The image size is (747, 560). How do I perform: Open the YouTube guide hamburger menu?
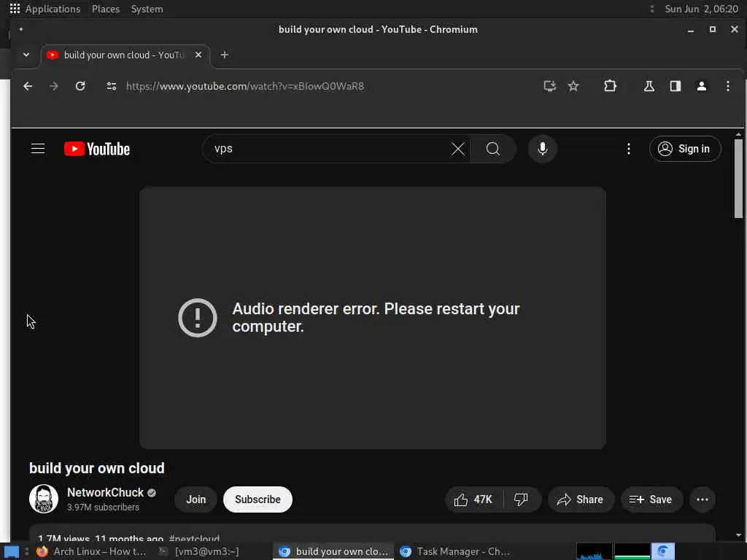pyautogui.click(x=38, y=149)
